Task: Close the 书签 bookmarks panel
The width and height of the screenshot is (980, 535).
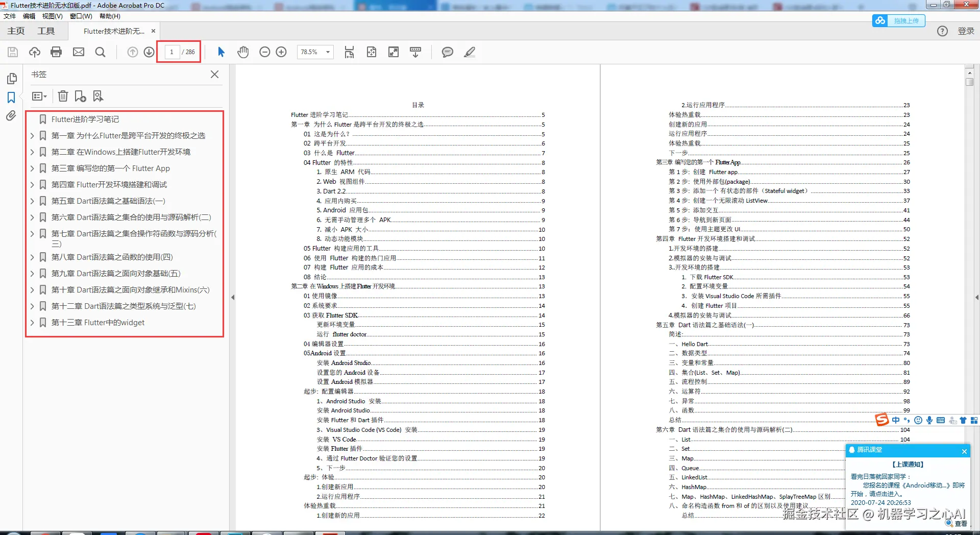Action: [x=215, y=75]
